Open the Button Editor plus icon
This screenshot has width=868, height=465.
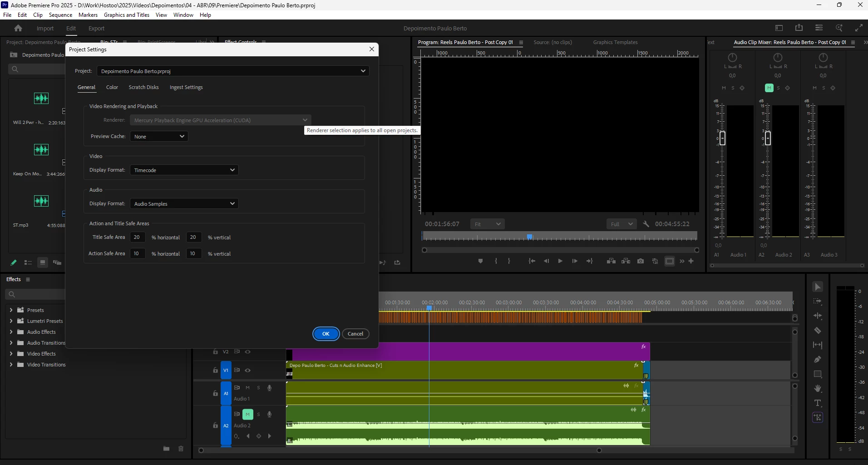691,261
